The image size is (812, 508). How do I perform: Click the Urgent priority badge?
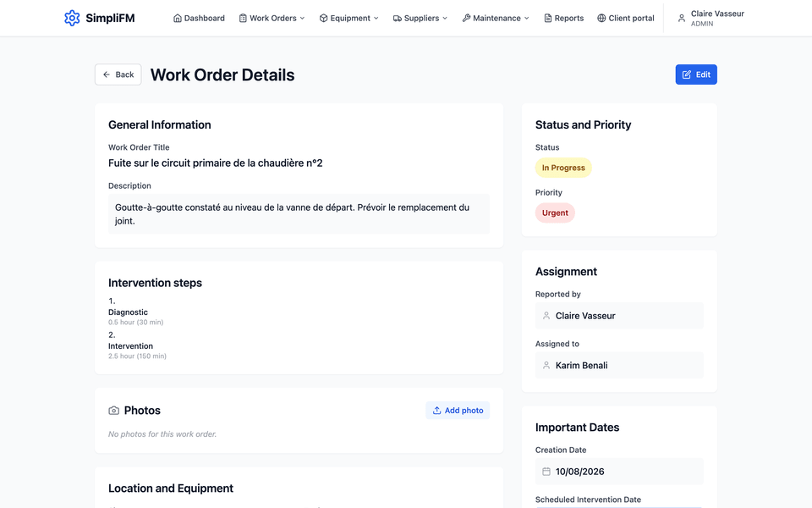[555, 213]
